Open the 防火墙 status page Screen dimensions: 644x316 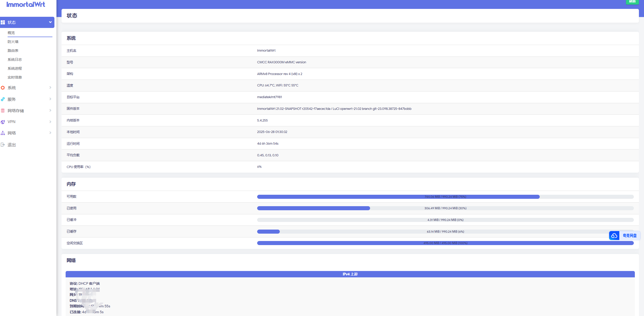13,42
